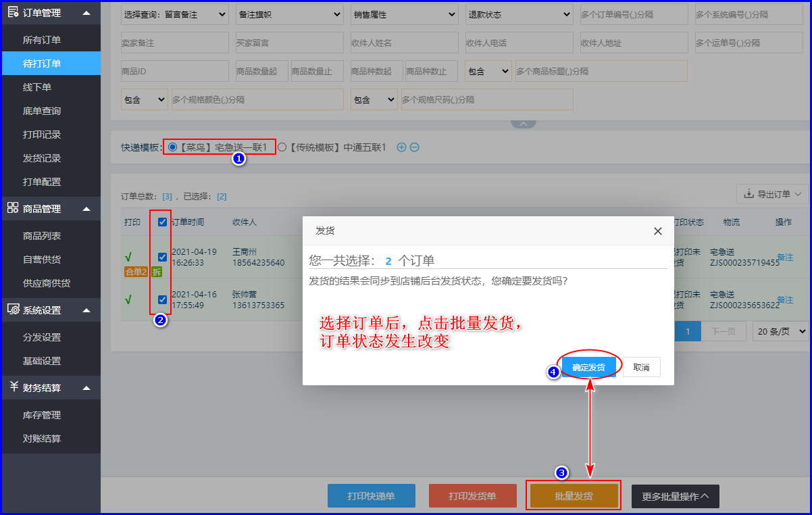Click the minus icon beside express templates
This screenshot has height=515, width=812.
(414, 147)
